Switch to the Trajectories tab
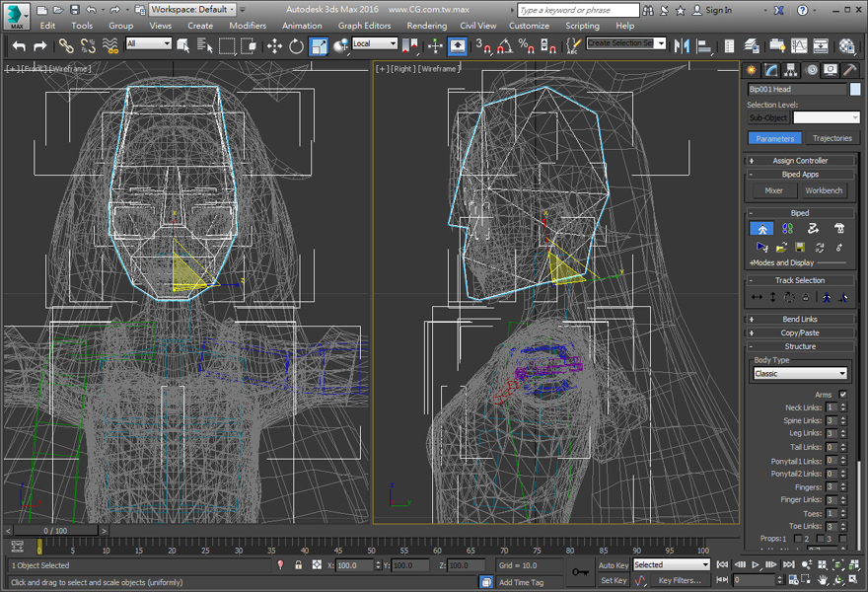The width and height of the screenshot is (868, 592). (x=832, y=138)
